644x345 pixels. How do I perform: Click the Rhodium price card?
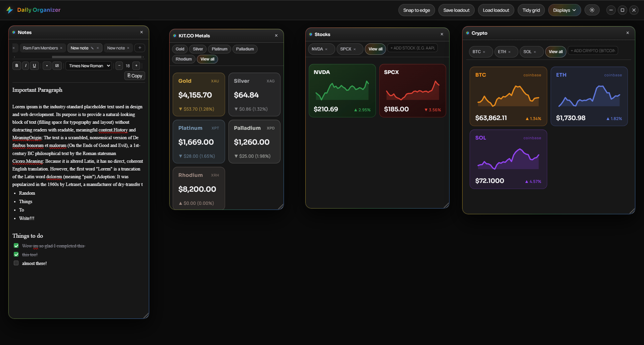[199, 188]
